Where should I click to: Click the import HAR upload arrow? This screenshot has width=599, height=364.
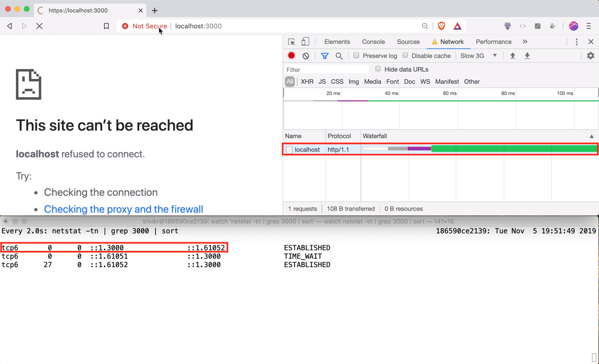[x=512, y=56]
